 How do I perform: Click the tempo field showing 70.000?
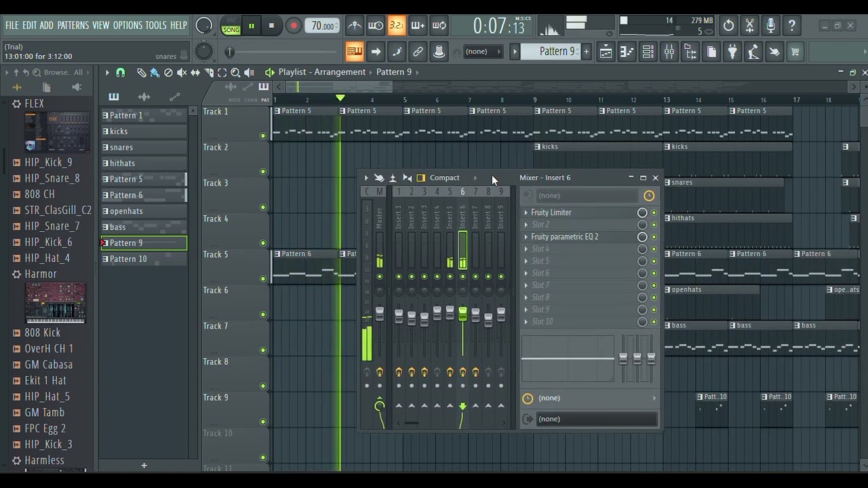(x=322, y=26)
